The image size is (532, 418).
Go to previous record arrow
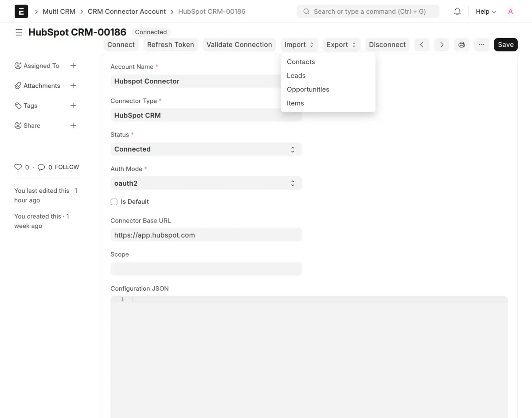422,45
